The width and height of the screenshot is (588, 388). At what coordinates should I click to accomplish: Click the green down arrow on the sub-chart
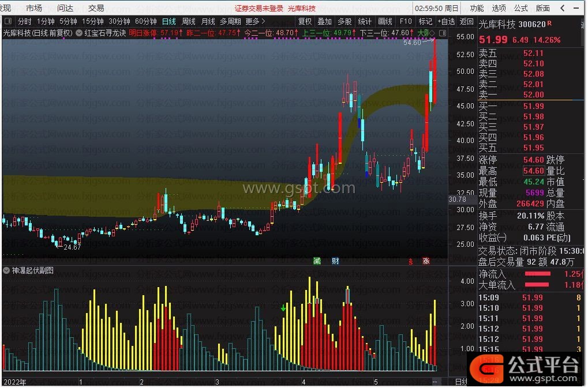tap(283, 308)
